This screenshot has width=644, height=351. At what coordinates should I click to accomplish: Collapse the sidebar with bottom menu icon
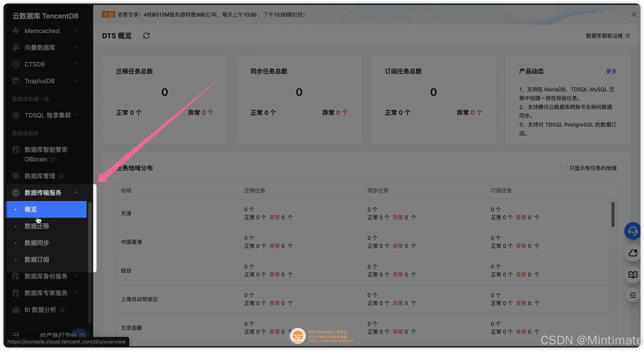[x=16, y=335]
